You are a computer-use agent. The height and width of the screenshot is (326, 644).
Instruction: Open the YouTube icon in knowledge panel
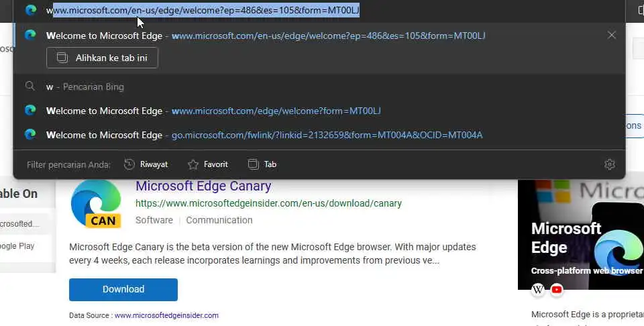pyautogui.click(x=557, y=290)
